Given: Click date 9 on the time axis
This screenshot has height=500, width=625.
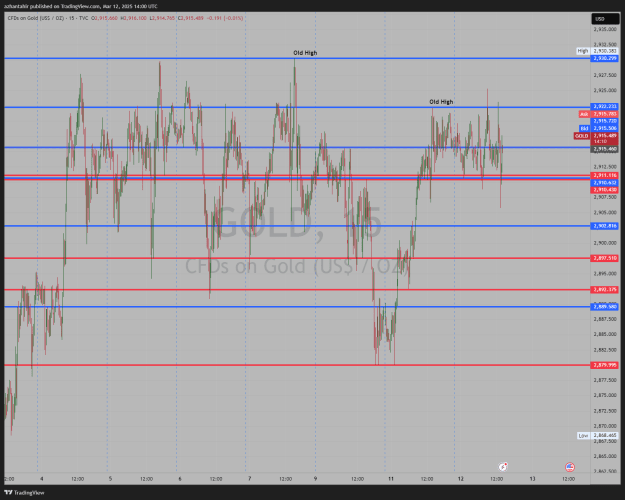Looking at the screenshot, I should point(315,478).
